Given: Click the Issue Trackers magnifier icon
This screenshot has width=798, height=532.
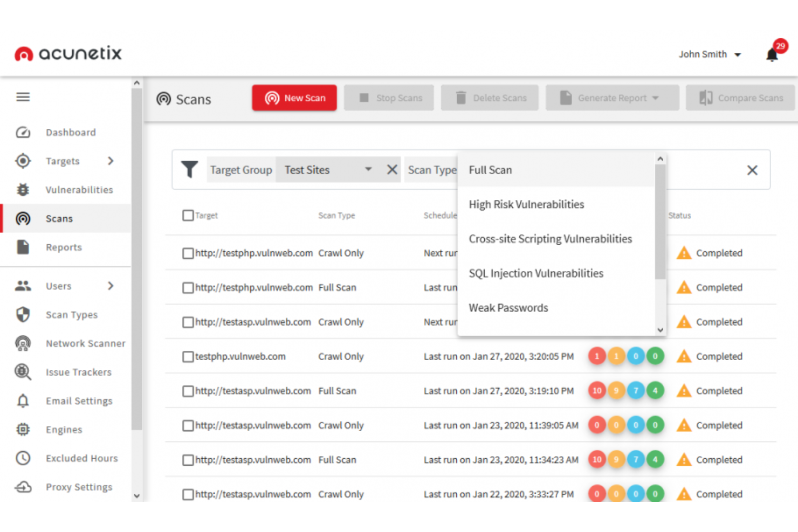Looking at the screenshot, I should pos(23,372).
